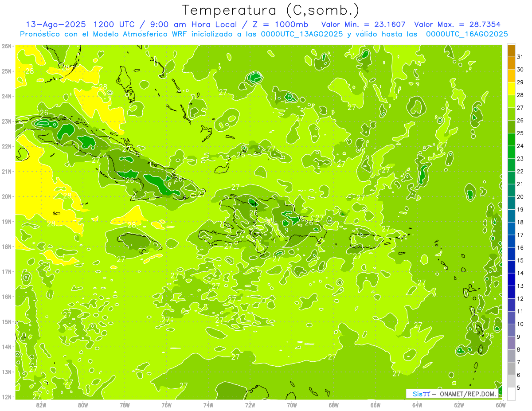
Task: Click the 'Temperatura (C,somb.)' title
Action: pos(270,10)
